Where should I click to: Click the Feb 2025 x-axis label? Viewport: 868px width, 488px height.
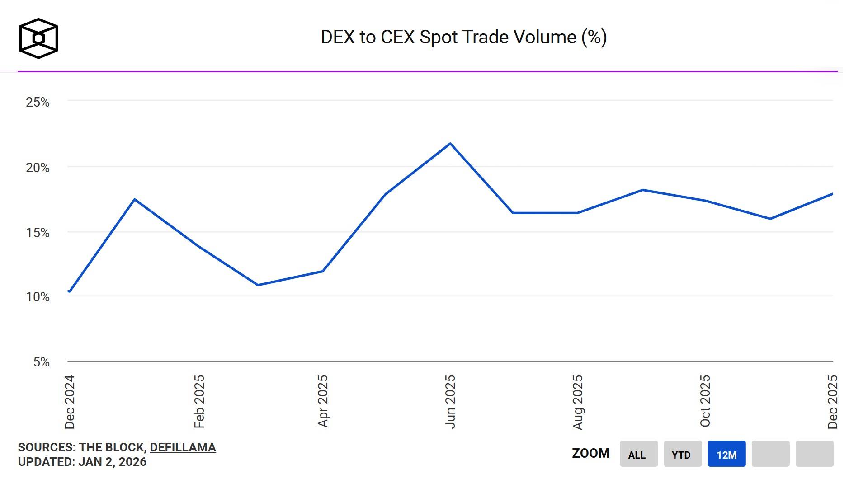tap(199, 401)
